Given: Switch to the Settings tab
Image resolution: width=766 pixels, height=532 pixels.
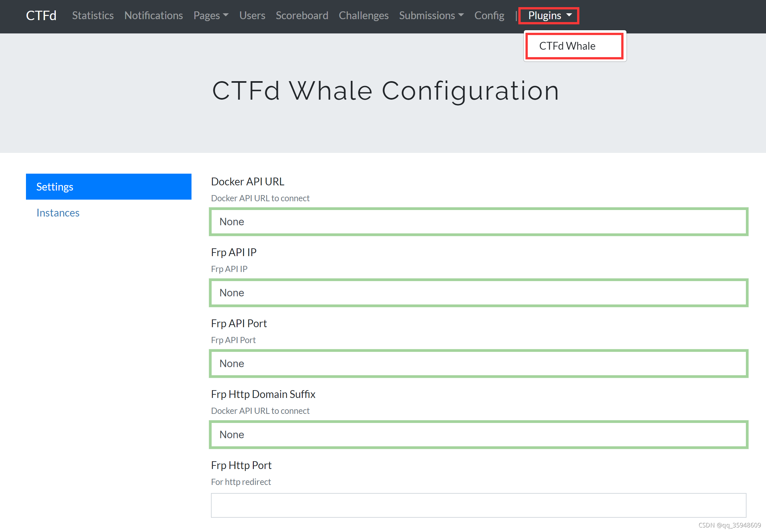Looking at the screenshot, I should click(108, 187).
